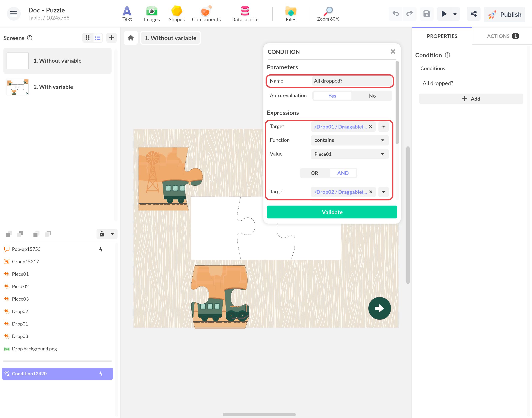Open the hamburger main menu
The image size is (532, 418).
coord(14,14)
